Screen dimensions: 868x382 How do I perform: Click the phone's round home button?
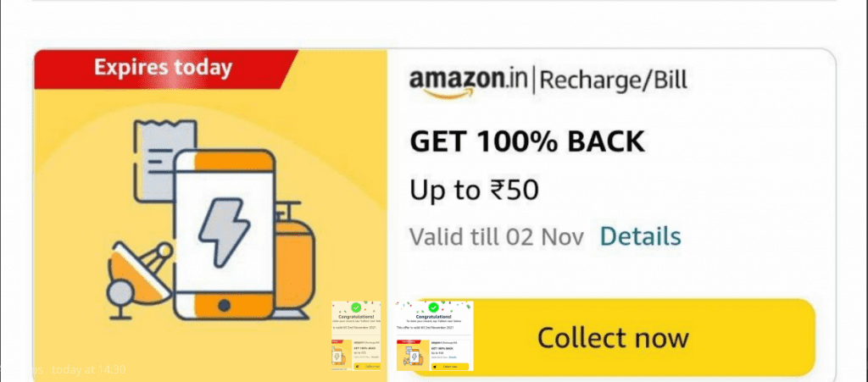click(224, 305)
